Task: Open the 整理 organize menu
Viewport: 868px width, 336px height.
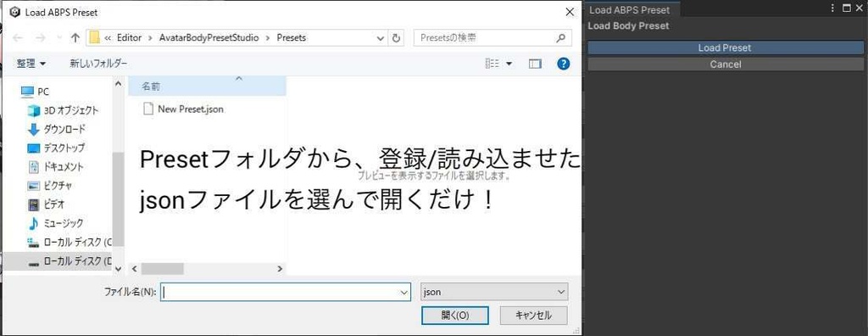Action: 31,64
